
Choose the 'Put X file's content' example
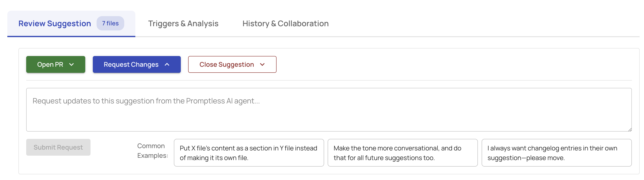coord(249,153)
